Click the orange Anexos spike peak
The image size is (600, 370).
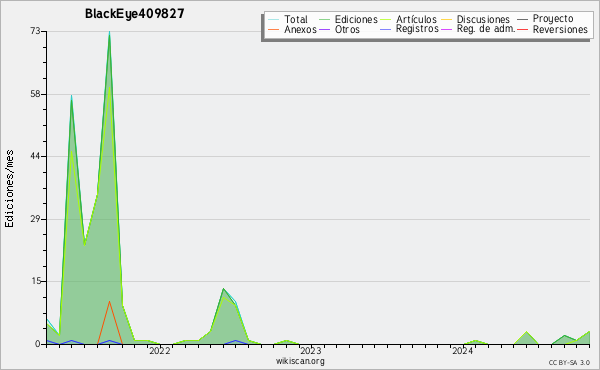coord(109,302)
